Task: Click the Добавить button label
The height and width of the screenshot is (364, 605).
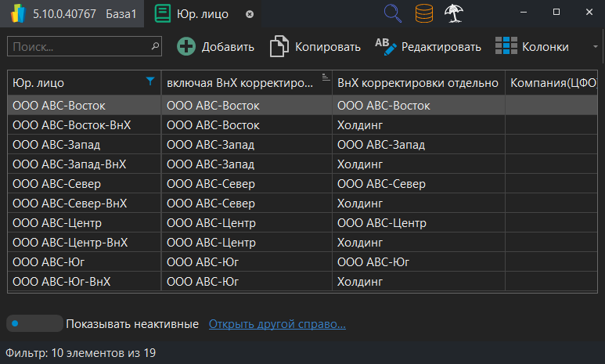Action: coord(228,47)
